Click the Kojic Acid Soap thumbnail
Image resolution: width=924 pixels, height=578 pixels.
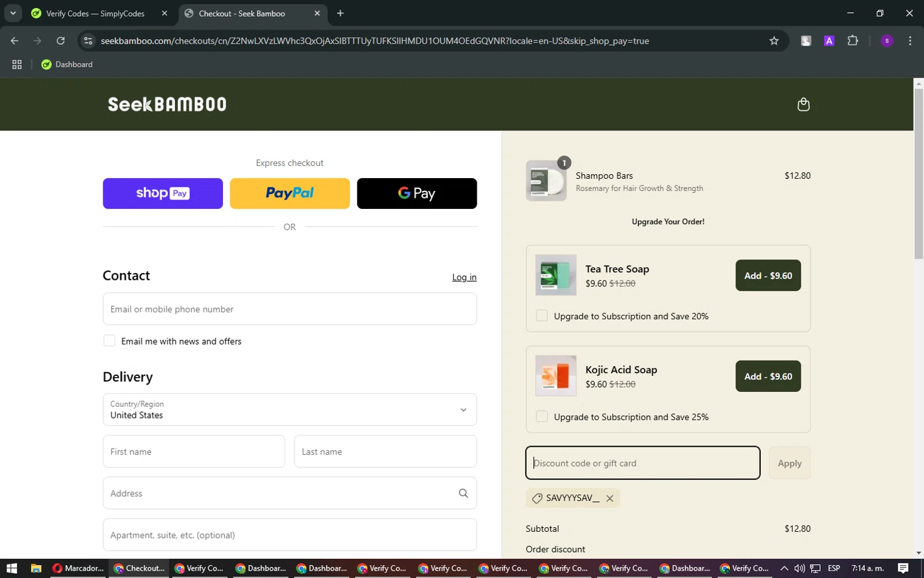(556, 375)
